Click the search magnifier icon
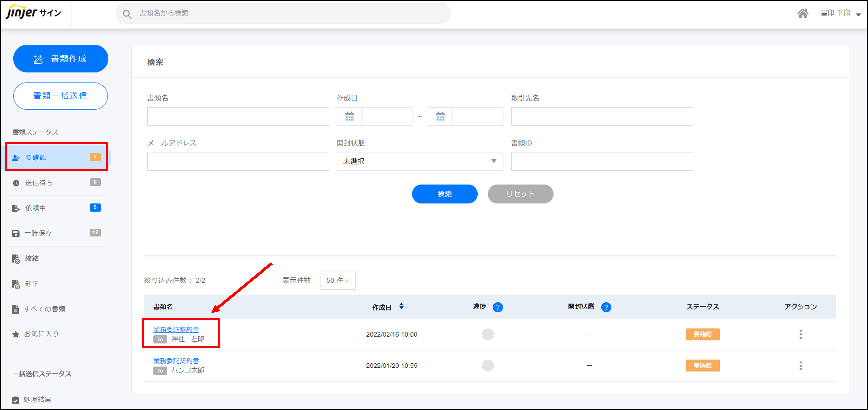Image resolution: width=868 pixels, height=410 pixels. tap(127, 14)
